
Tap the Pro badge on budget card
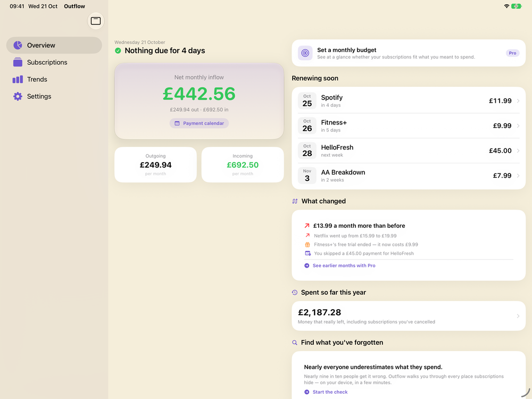tap(512, 53)
